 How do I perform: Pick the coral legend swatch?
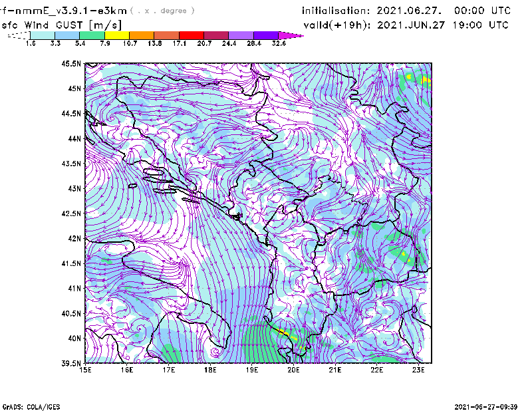pos(167,35)
